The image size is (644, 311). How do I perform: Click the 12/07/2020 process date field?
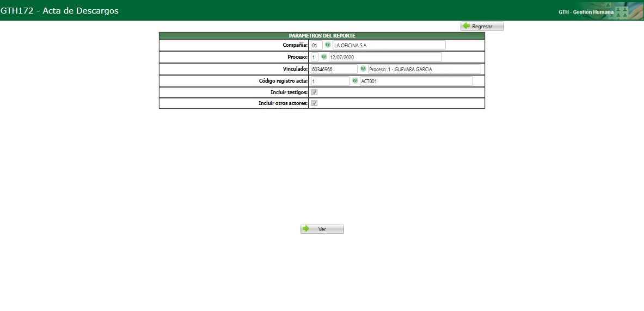tap(385, 57)
